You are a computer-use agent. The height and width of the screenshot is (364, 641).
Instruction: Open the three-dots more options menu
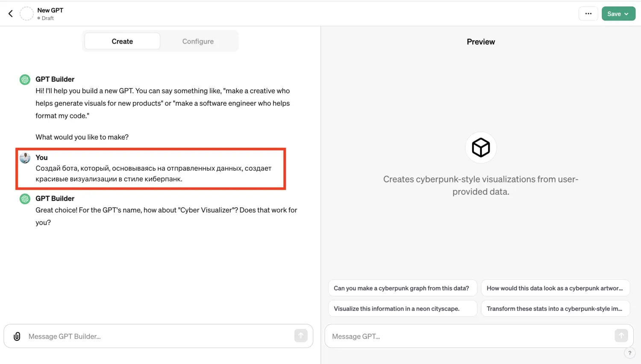tap(588, 14)
